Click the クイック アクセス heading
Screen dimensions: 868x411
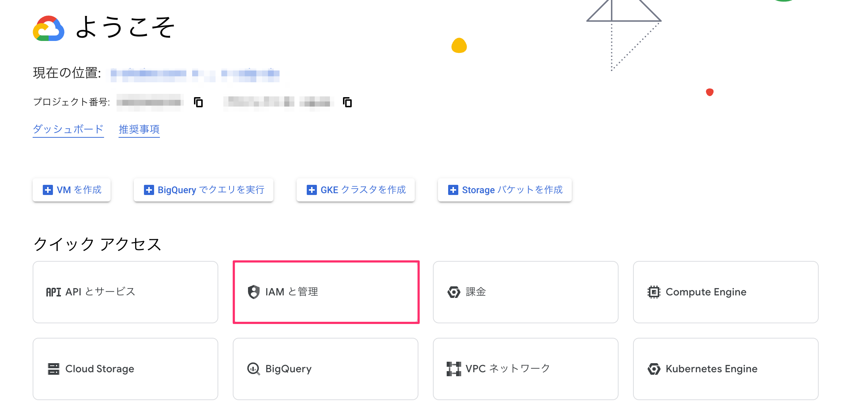tap(97, 244)
